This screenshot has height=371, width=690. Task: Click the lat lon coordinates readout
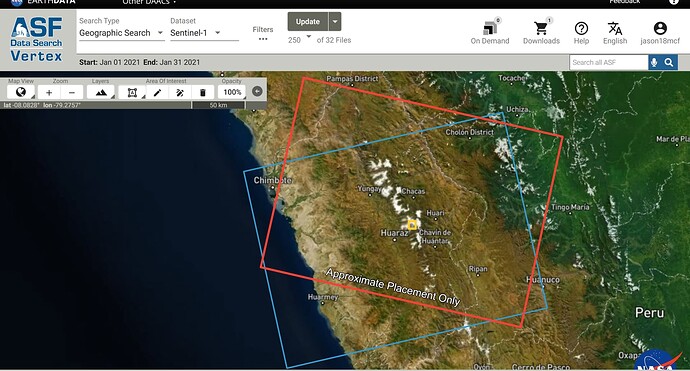[x=42, y=105]
